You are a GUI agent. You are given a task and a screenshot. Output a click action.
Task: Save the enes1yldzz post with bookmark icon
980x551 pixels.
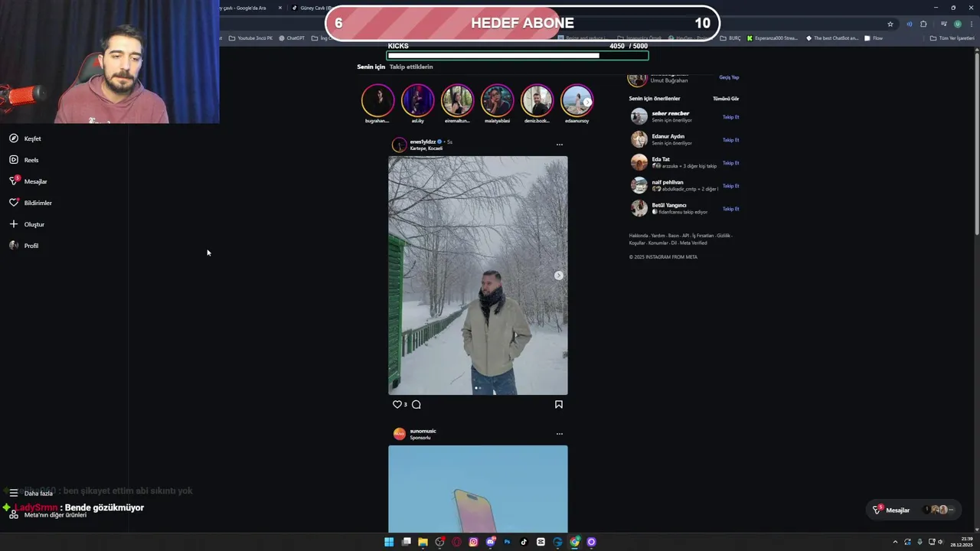coord(559,404)
